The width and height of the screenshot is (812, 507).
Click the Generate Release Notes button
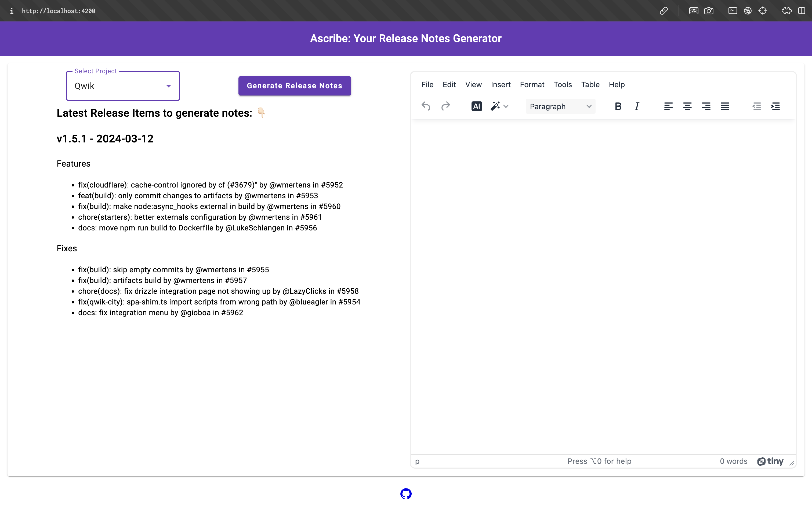point(295,86)
